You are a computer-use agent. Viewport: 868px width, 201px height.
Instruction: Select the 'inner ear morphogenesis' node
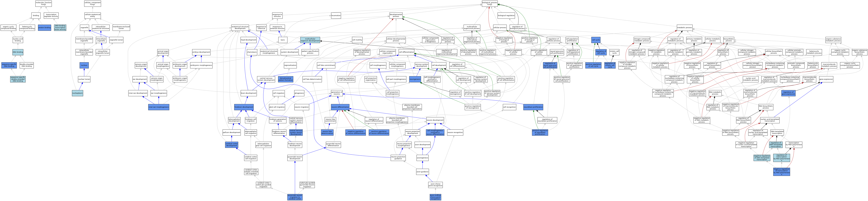point(159,107)
